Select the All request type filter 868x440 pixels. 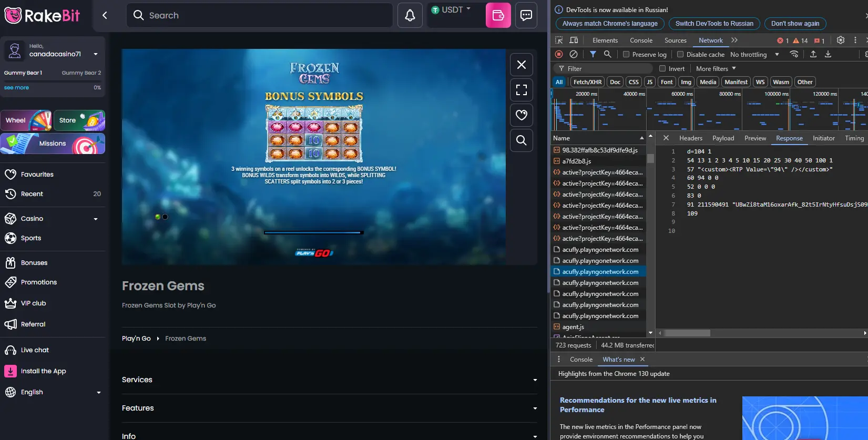559,82
